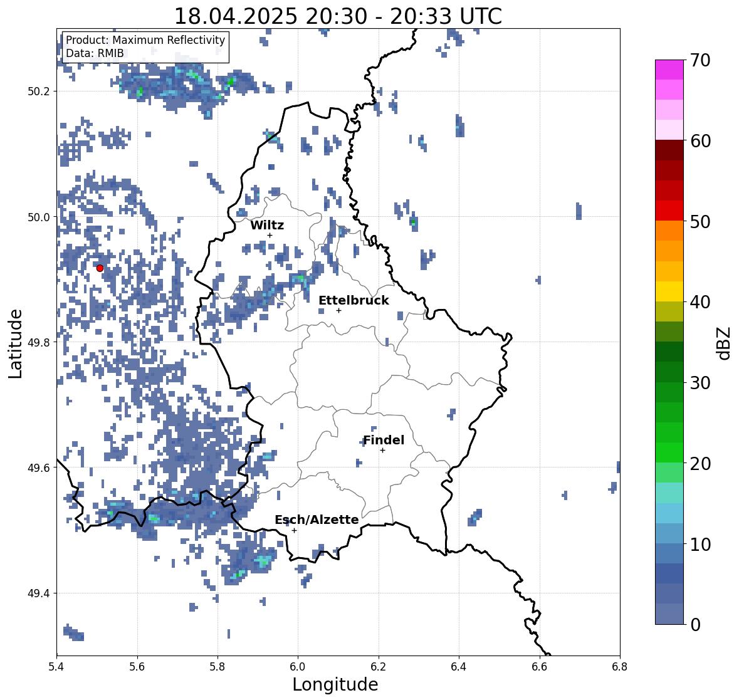The image size is (739, 700).
Task: Click the colorbar tick label 60
Action: (700, 141)
